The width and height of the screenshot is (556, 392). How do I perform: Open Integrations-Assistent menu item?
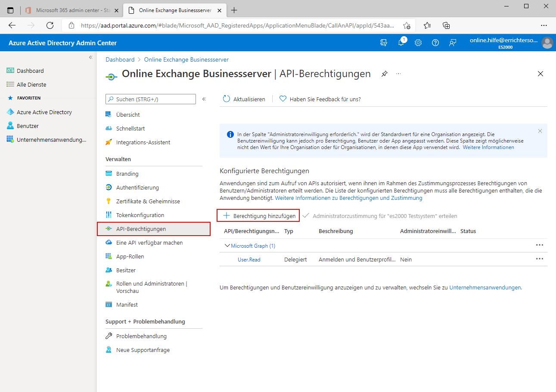point(143,142)
